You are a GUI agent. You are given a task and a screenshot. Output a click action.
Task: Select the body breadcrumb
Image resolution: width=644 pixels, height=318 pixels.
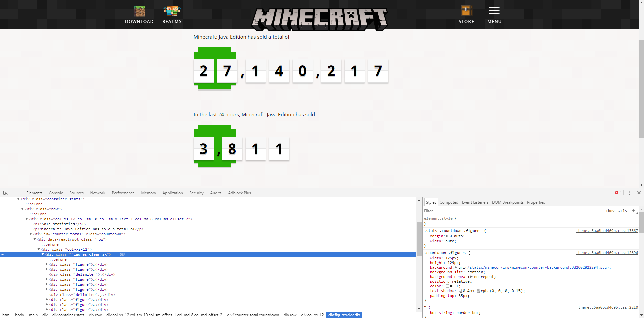point(20,315)
